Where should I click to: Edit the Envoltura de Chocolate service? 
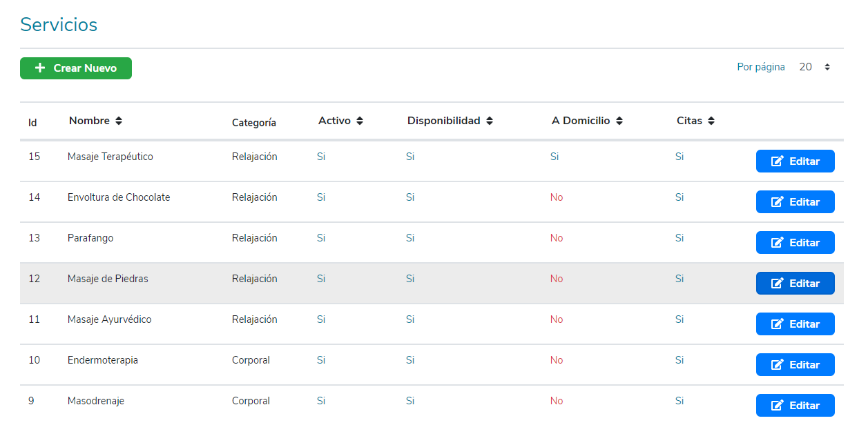[x=795, y=202]
